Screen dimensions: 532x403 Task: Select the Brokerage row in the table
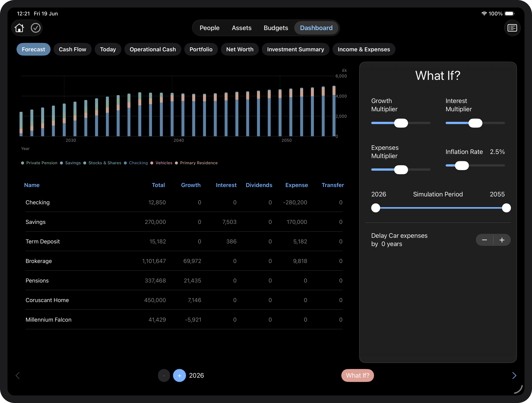pyautogui.click(x=184, y=261)
